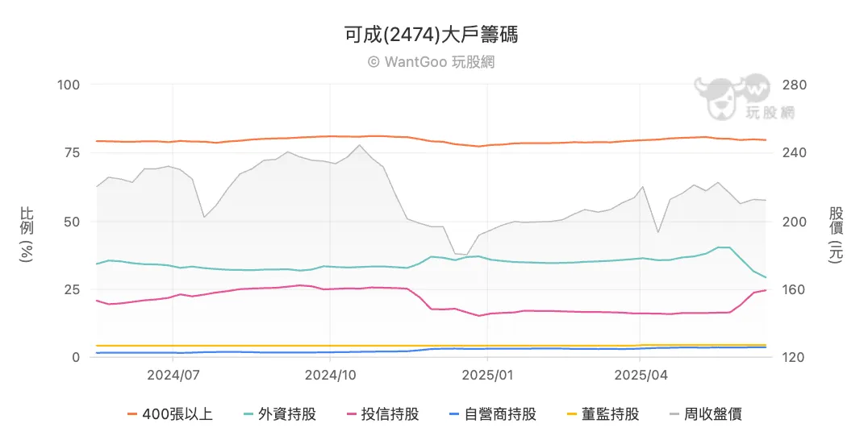The height and width of the screenshot is (432, 868).
Task: Click the 2025/01 x-axis label
Action: pyautogui.click(x=487, y=375)
